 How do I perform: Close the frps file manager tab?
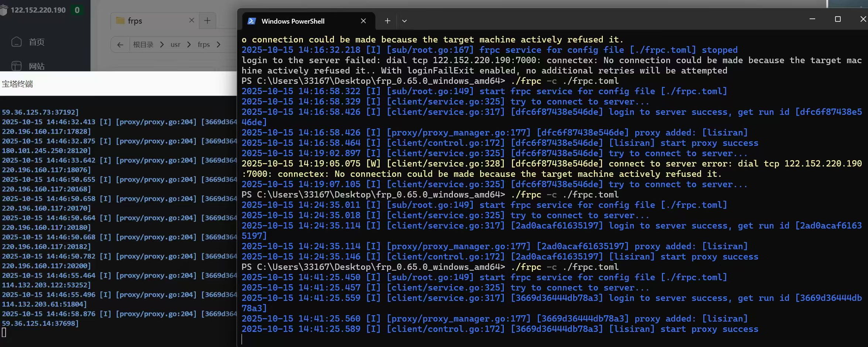click(192, 20)
